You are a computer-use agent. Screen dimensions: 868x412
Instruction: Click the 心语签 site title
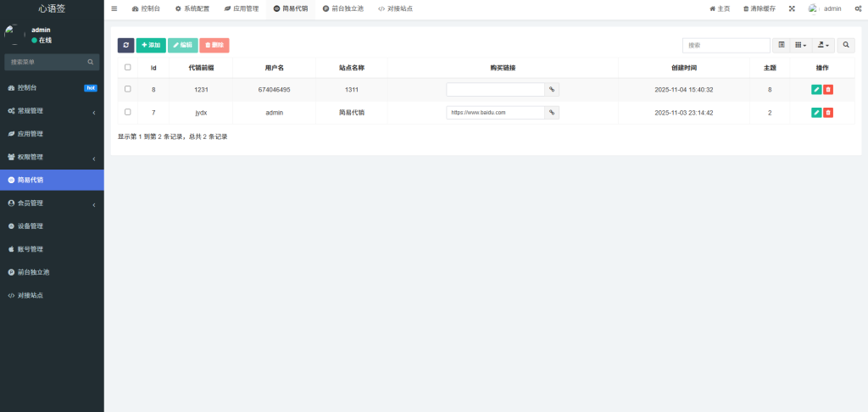(52, 8)
